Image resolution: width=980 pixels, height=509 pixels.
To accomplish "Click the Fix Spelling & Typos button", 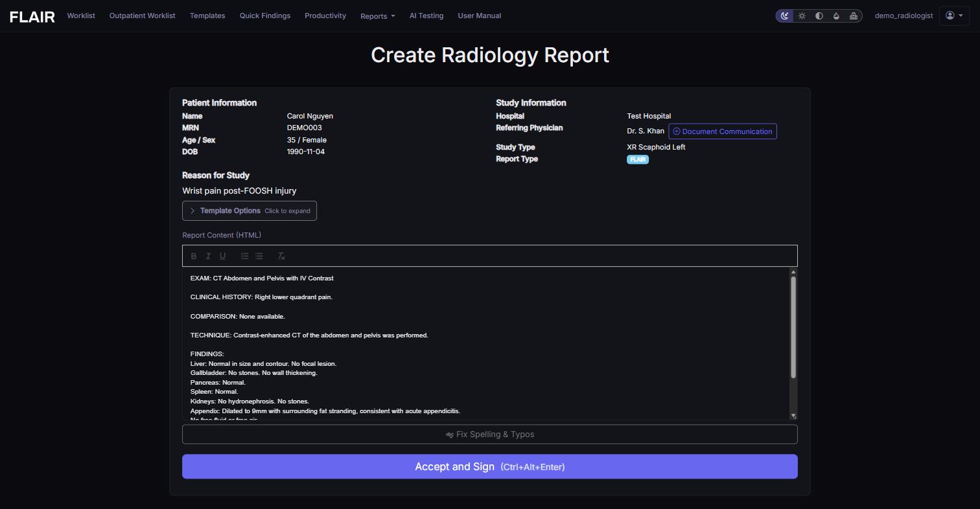I will 490,435.
